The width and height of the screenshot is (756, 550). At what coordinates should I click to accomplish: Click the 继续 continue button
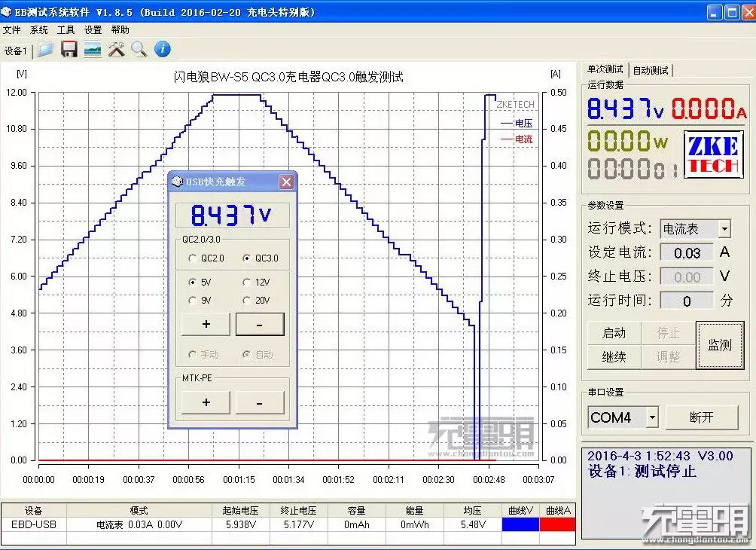point(614,357)
